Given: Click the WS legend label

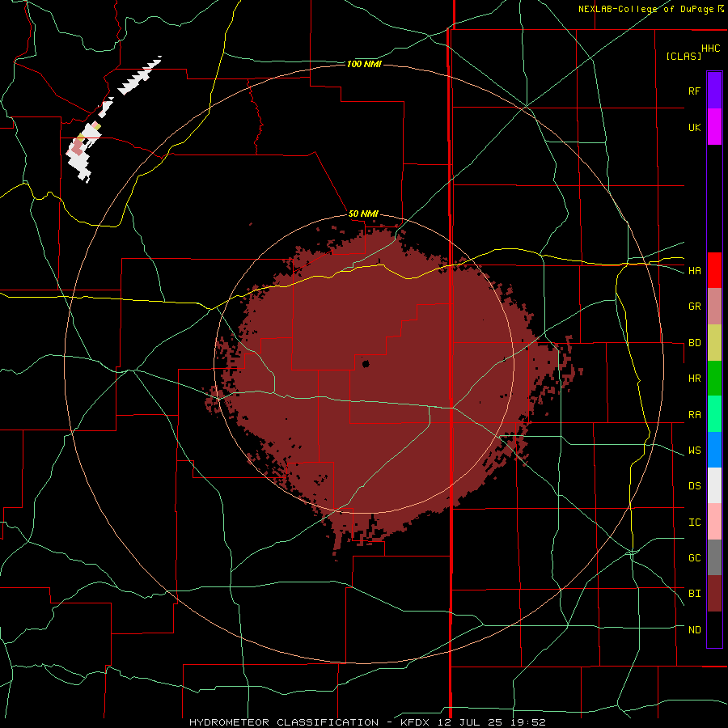Looking at the screenshot, I should (x=694, y=450).
